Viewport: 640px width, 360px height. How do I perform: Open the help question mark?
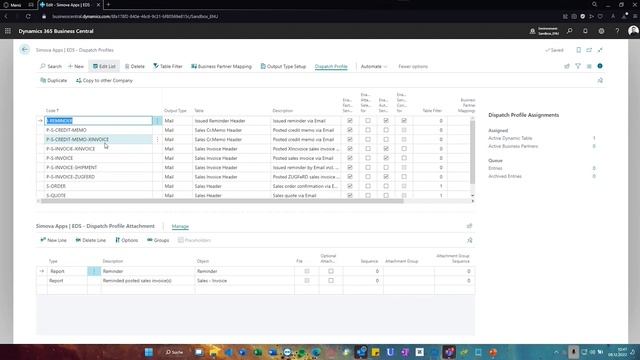(x=617, y=31)
